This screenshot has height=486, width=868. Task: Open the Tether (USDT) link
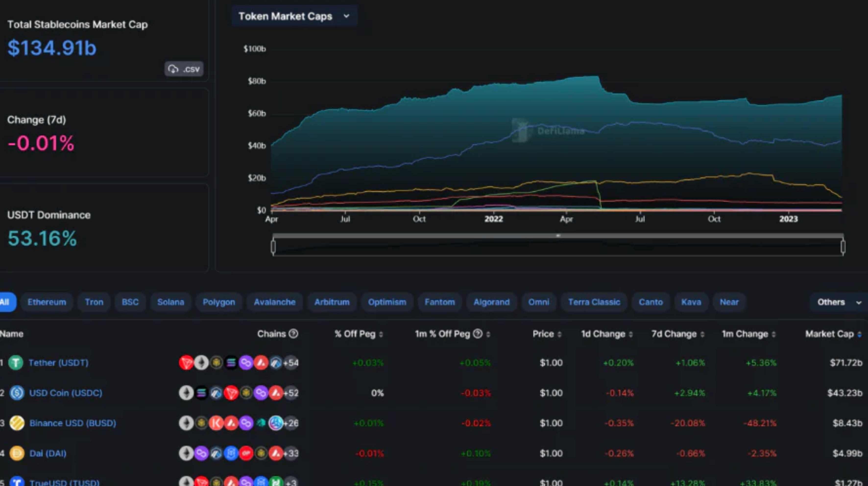coord(59,363)
